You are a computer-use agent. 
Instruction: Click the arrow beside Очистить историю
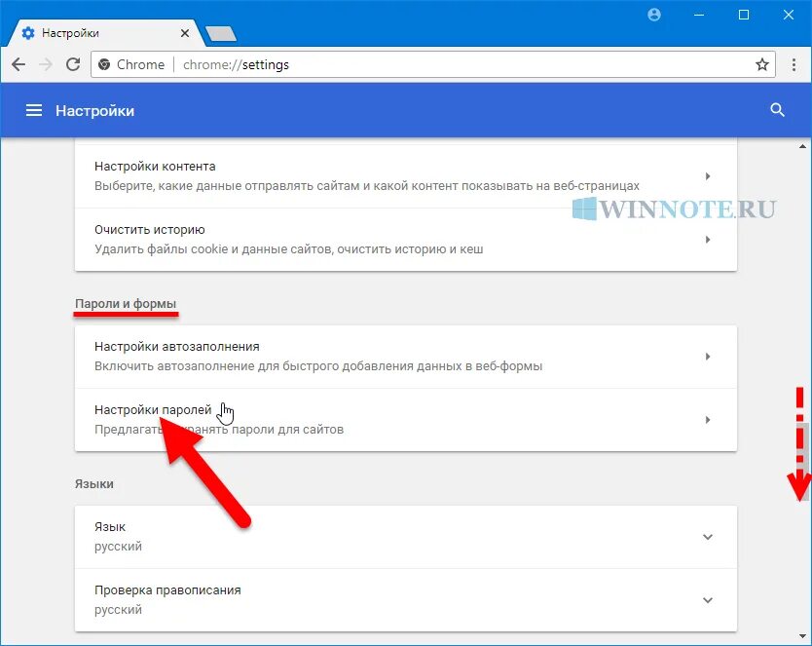click(708, 240)
